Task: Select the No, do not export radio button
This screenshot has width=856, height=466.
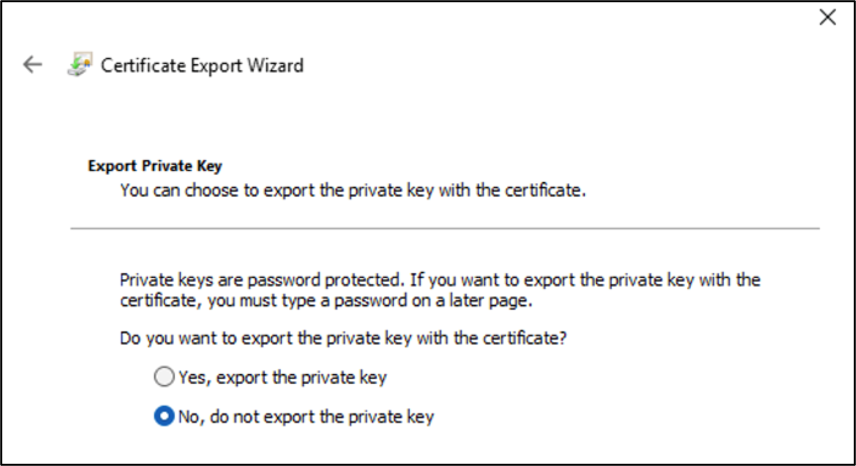Action: coord(164,416)
